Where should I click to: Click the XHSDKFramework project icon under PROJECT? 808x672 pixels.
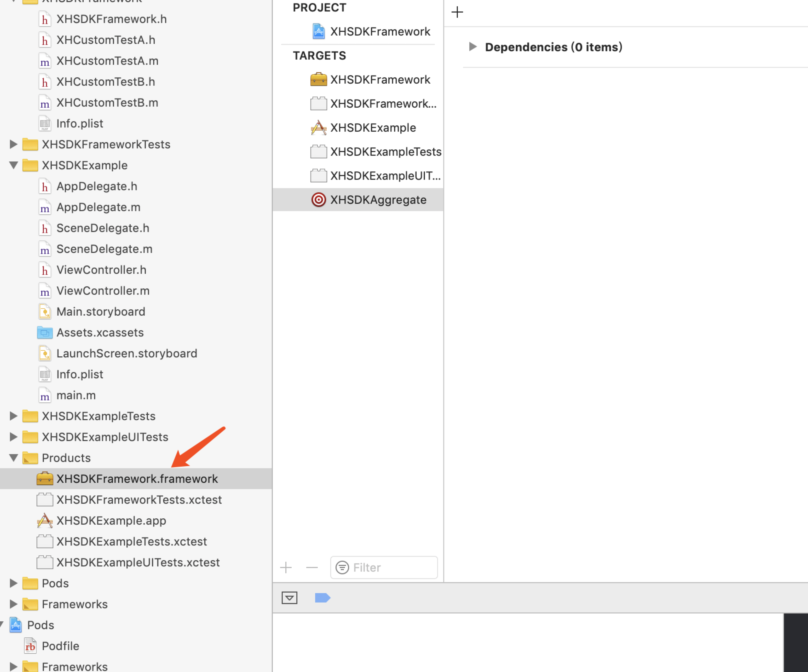click(318, 32)
